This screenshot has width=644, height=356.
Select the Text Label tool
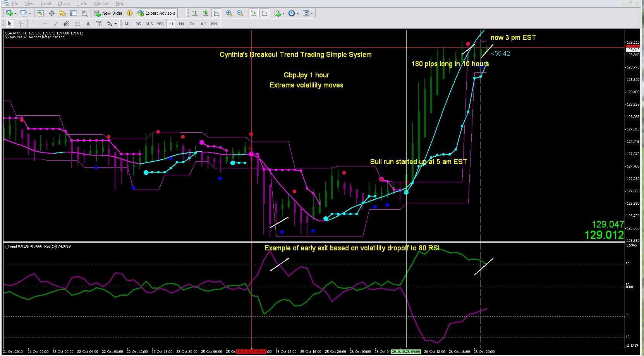pos(99,24)
